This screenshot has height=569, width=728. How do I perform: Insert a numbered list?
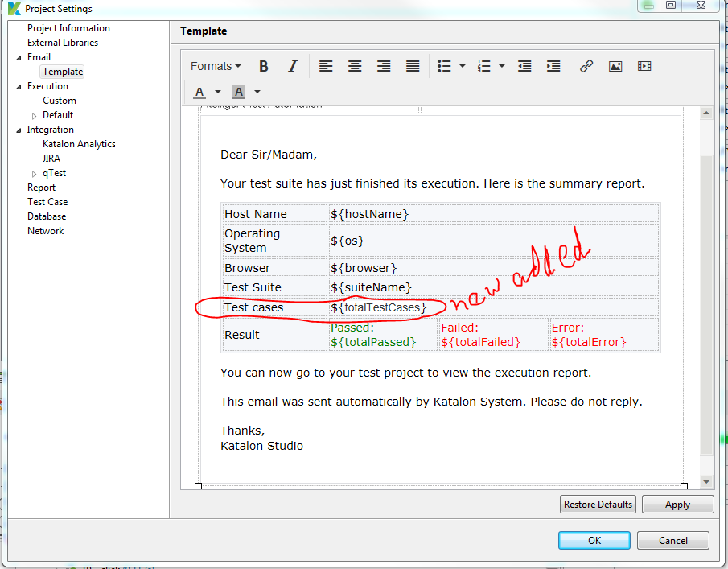(x=483, y=67)
